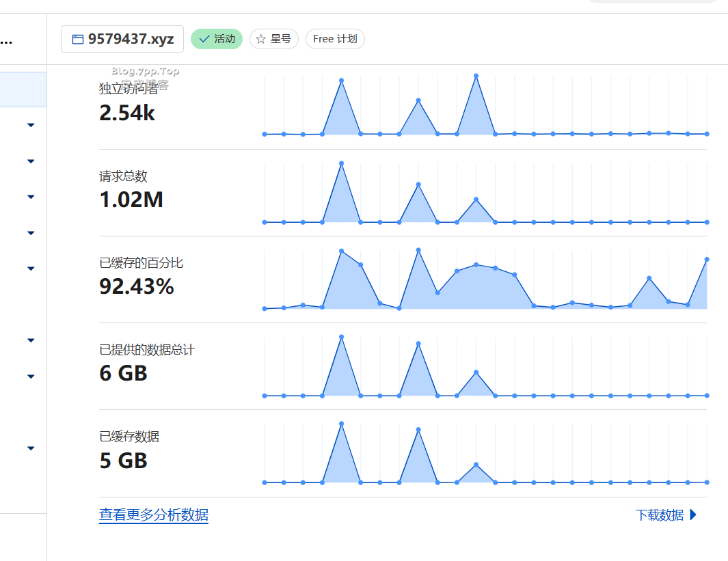The width and height of the screenshot is (728, 561).
Task: Click the highest data point on 请求总数 chart
Action: coord(341,163)
